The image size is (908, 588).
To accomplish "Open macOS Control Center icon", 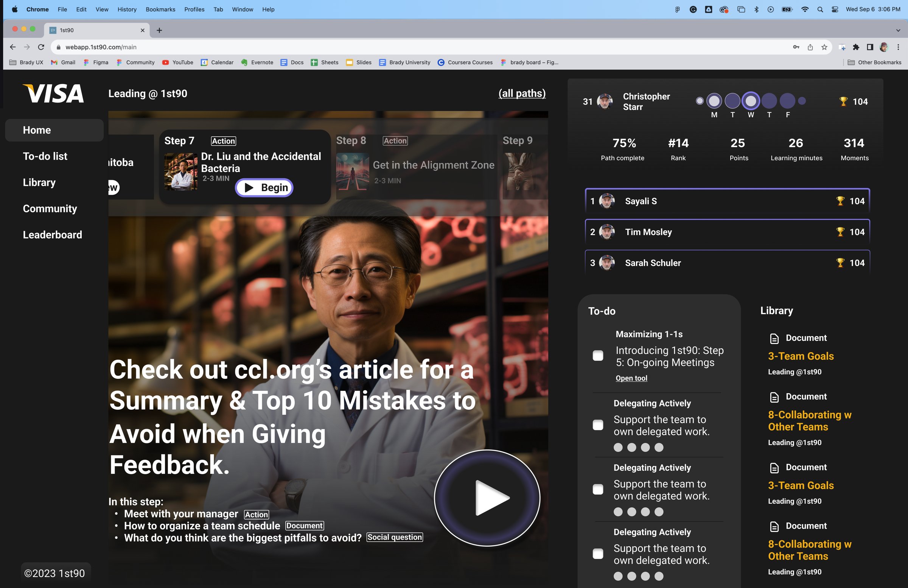I will tap(835, 9).
